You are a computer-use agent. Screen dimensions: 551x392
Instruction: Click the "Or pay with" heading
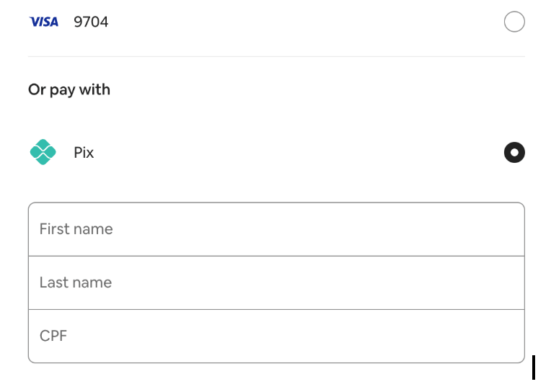click(69, 90)
